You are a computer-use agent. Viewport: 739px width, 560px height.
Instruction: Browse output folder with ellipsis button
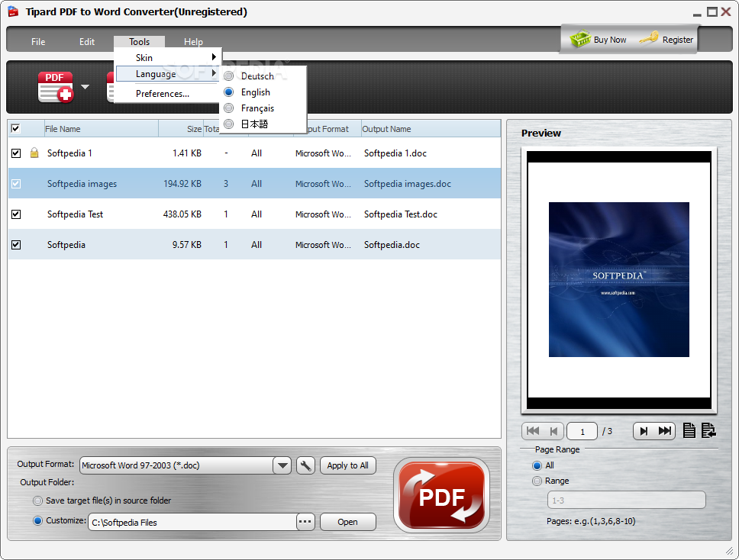pos(305,522)
